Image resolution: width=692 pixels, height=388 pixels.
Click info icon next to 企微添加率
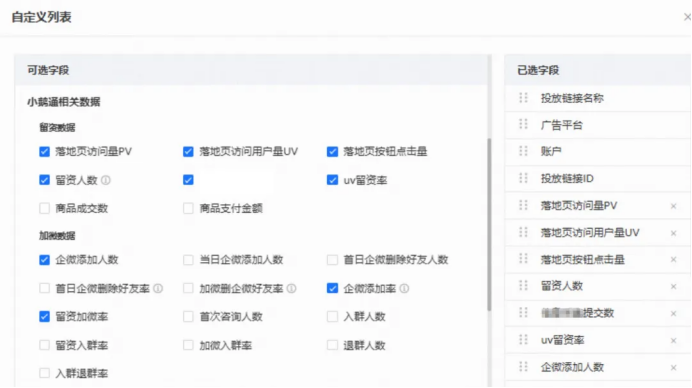[x=404, y=289]
